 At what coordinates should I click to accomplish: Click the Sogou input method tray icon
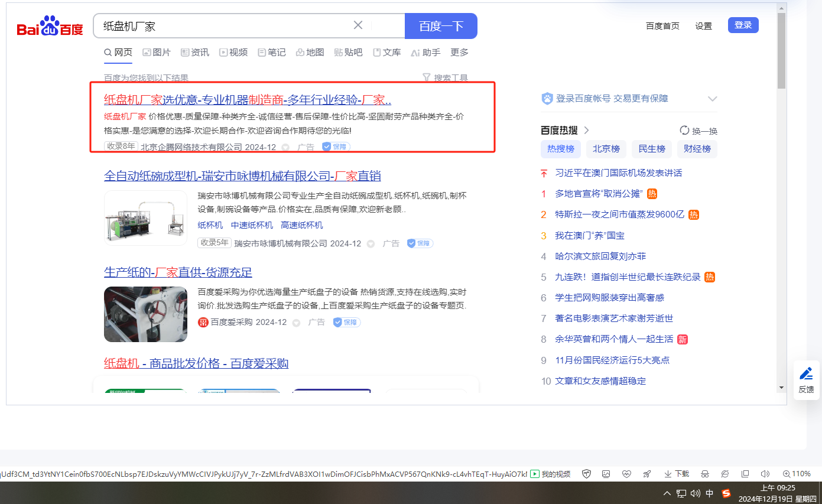(x=726, y=493)
